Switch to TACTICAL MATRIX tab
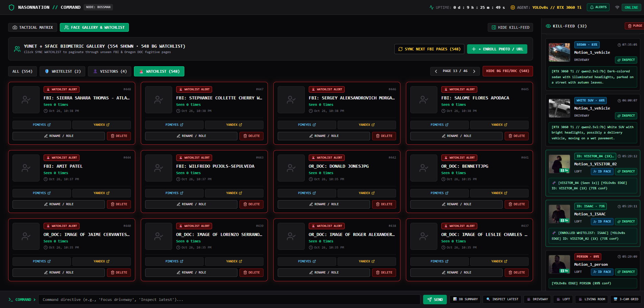 (32, 27)
